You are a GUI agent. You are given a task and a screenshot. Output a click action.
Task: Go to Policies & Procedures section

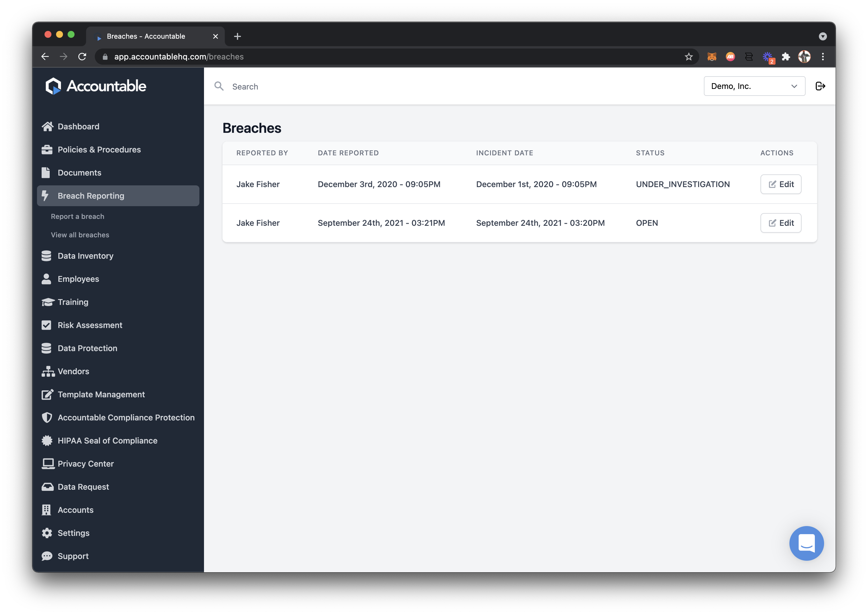[99, 150]
